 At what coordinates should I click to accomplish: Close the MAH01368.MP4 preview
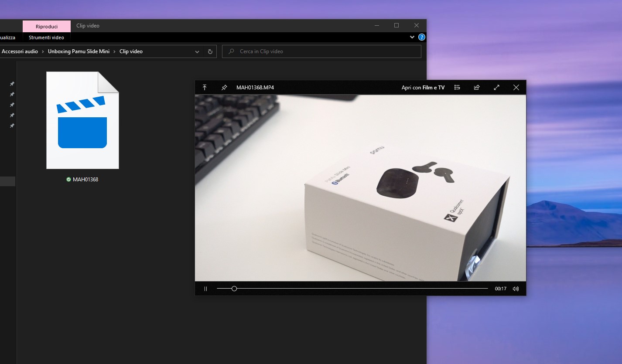pos(516,87)
